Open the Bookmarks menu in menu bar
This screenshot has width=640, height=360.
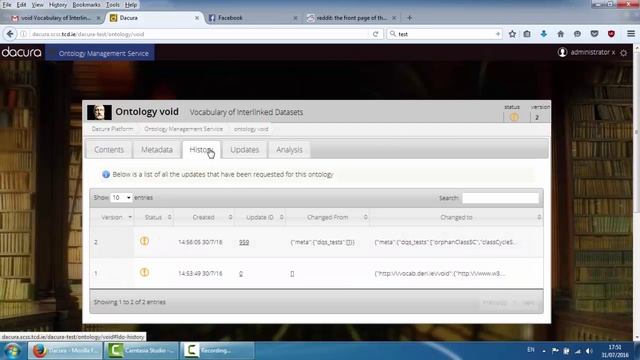pos(86,5)
